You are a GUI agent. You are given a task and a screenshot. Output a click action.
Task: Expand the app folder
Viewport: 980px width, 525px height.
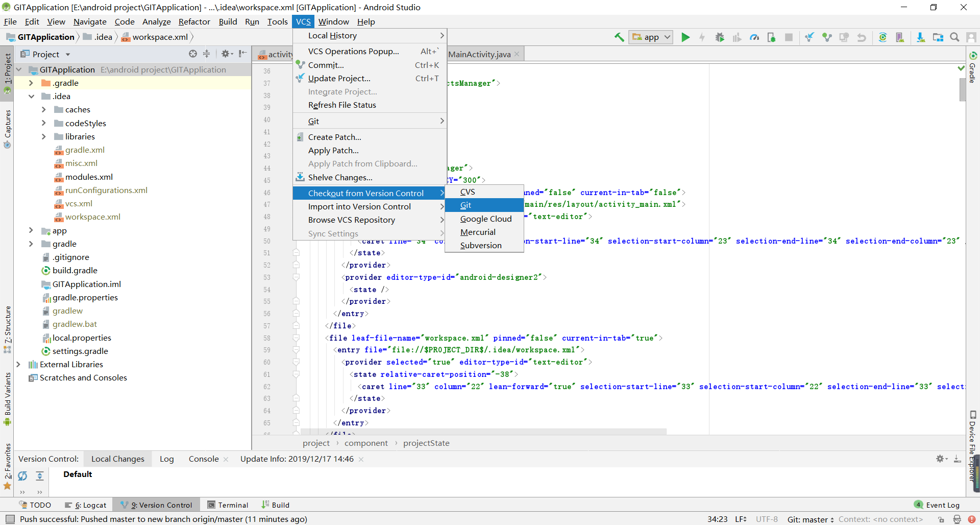click(31, 230)
